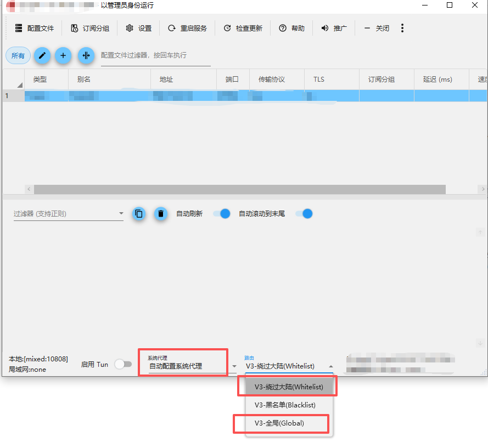Choose V3-黑名单(Blacklist) from the list
The width and height of the screenshot is (488, 448).
[285, 405]
